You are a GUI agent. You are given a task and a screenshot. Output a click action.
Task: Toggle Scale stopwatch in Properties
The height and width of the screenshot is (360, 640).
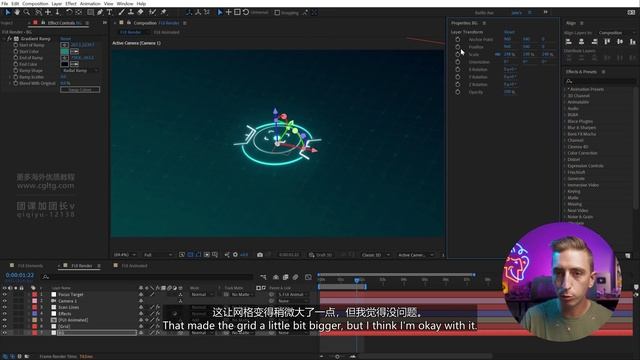pos(458,54)
